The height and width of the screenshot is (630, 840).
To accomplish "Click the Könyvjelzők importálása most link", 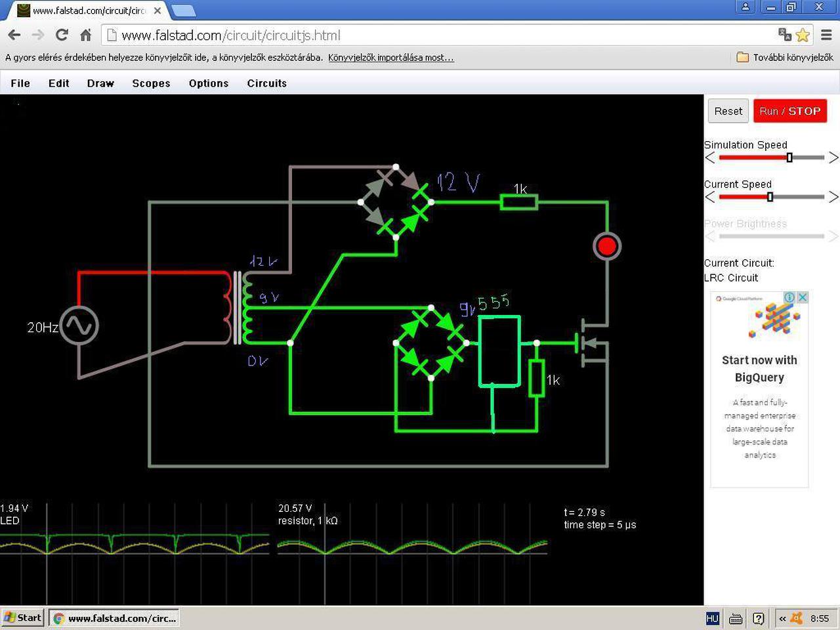I will pos(391,57).
